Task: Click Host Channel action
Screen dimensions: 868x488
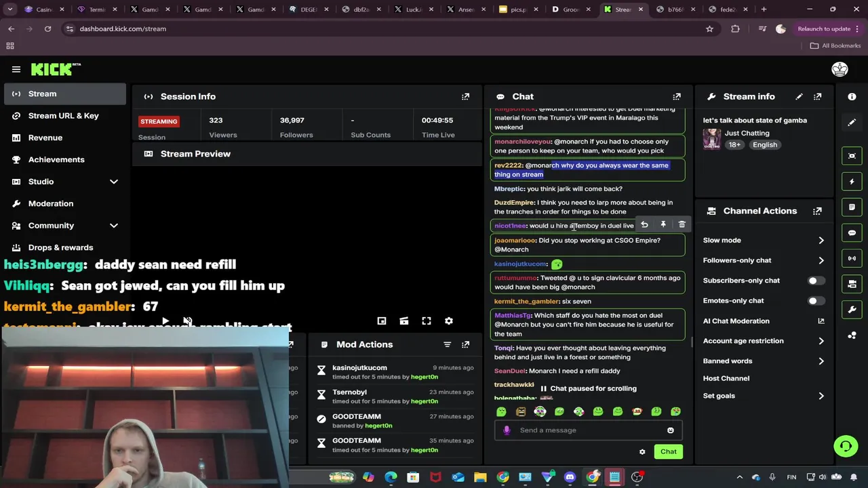Action: pos(726,378)
